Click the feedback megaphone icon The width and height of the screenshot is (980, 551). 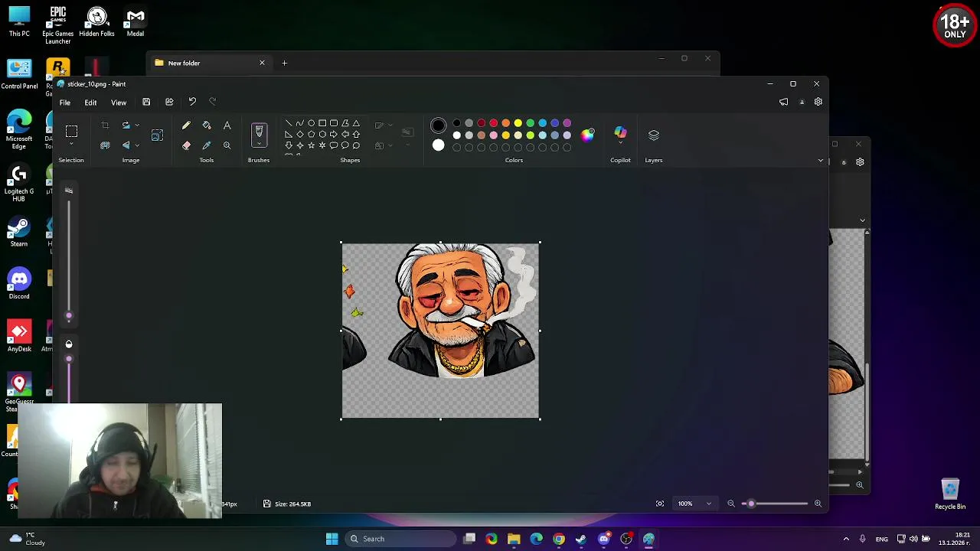tap(783, 102)
